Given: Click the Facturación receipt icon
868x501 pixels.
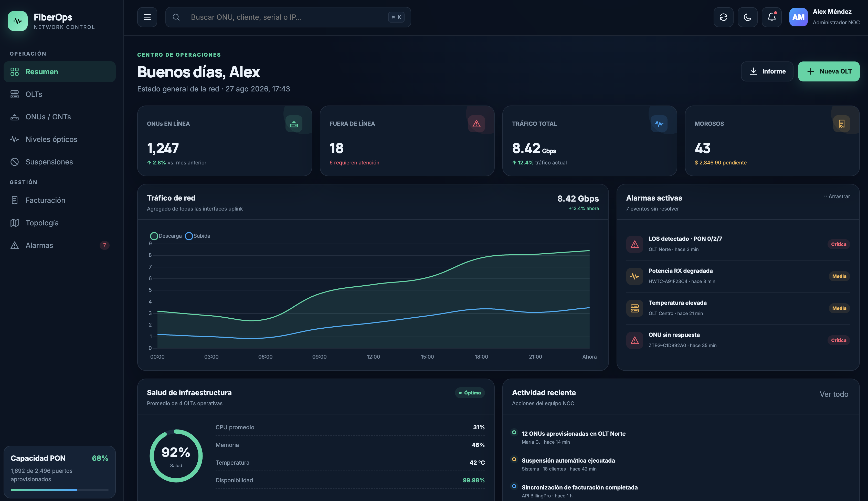Looking at the screenshot, I should click(x=14, y=200).
